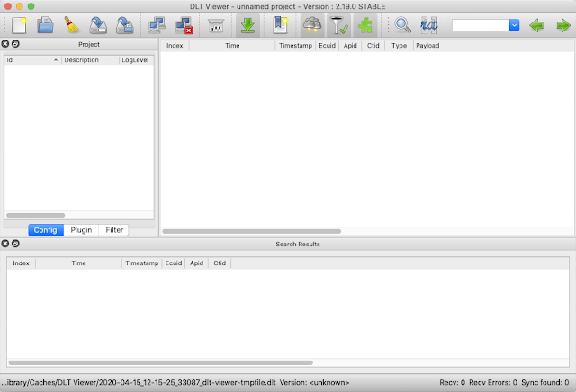Click the Project panel horizontal scrollbar
The width and height of the screenshot is (576, 392).
click(36, 215)
